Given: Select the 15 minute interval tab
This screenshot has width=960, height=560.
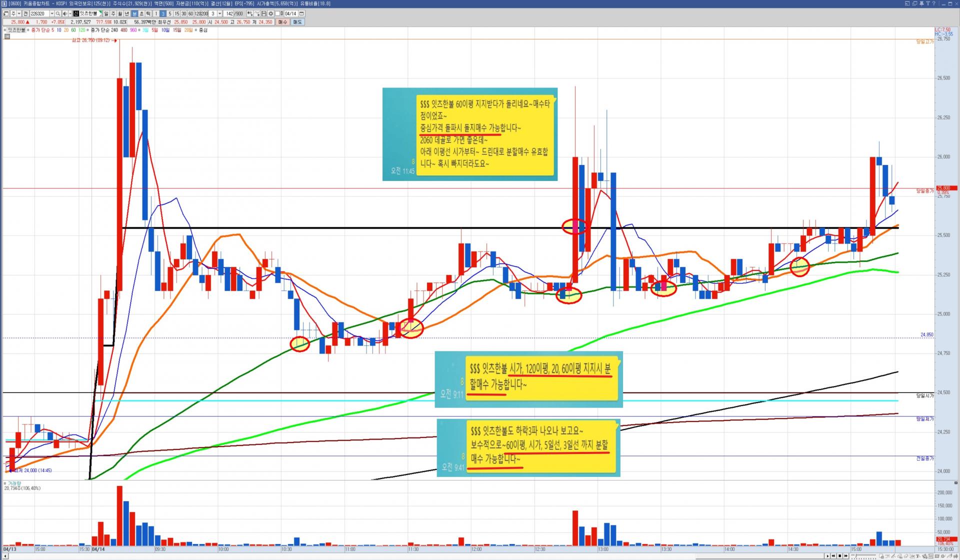Looking at the screenshot, I should [177, 13].
